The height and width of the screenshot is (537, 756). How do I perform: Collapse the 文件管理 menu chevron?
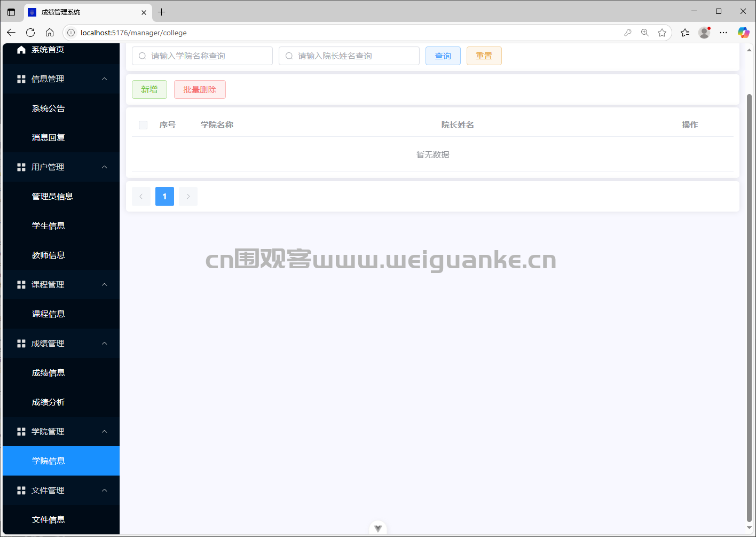pos(105,491)
